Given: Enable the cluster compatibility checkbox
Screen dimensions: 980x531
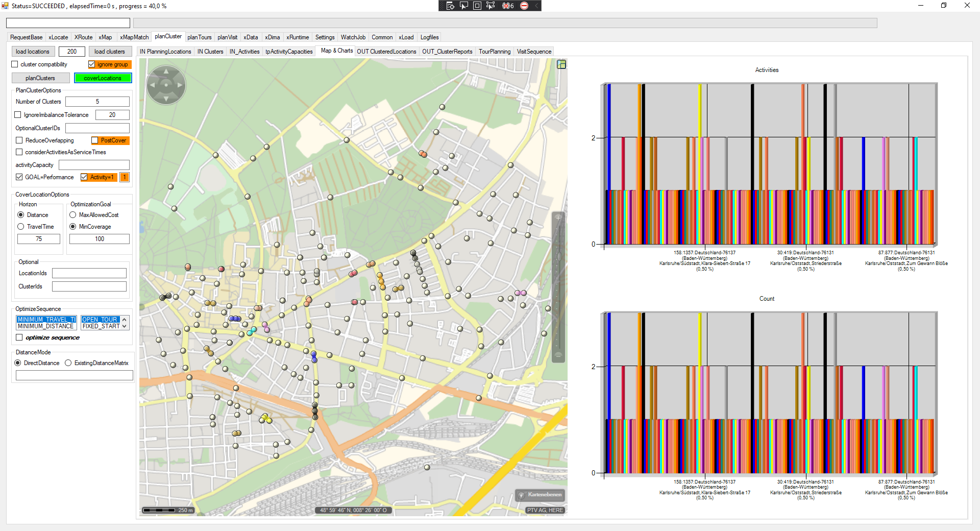Looking at the screenshot, I should point(15,64).
